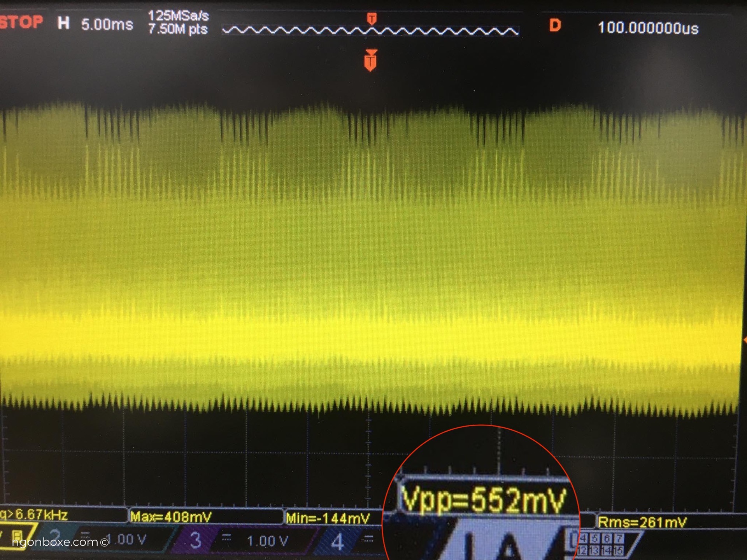
Task: Click the waveform memory overview bar
Action: pos(370,30)
